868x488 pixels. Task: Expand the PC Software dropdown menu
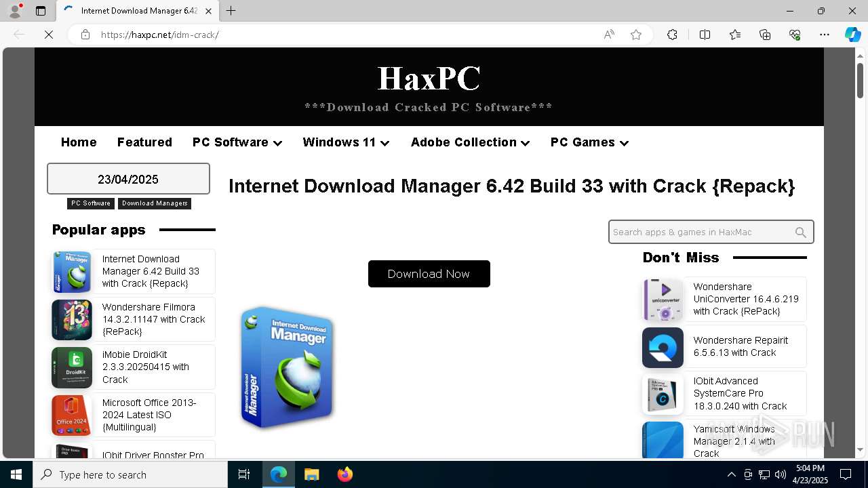pyautogui.click(x=237, y=142)
